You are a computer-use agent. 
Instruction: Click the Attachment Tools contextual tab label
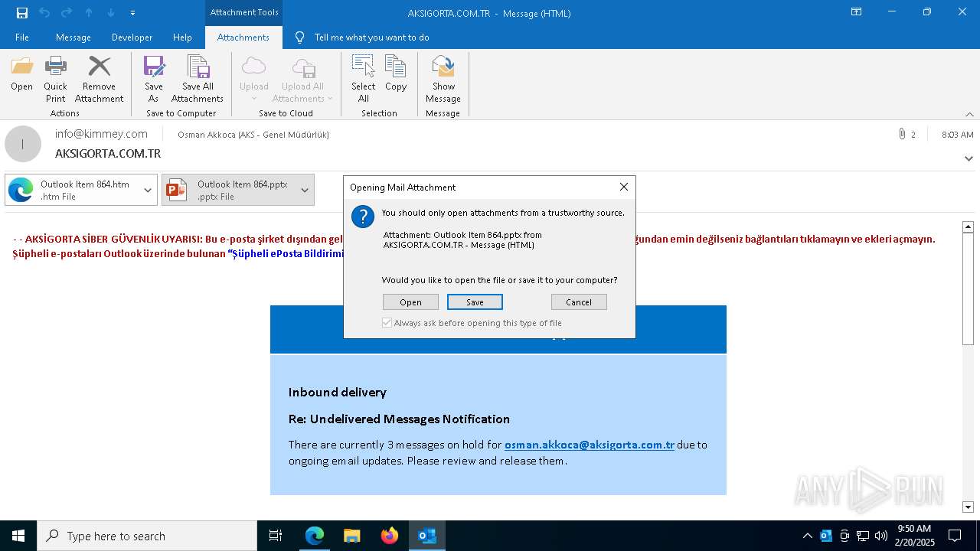tap(244, 12)
